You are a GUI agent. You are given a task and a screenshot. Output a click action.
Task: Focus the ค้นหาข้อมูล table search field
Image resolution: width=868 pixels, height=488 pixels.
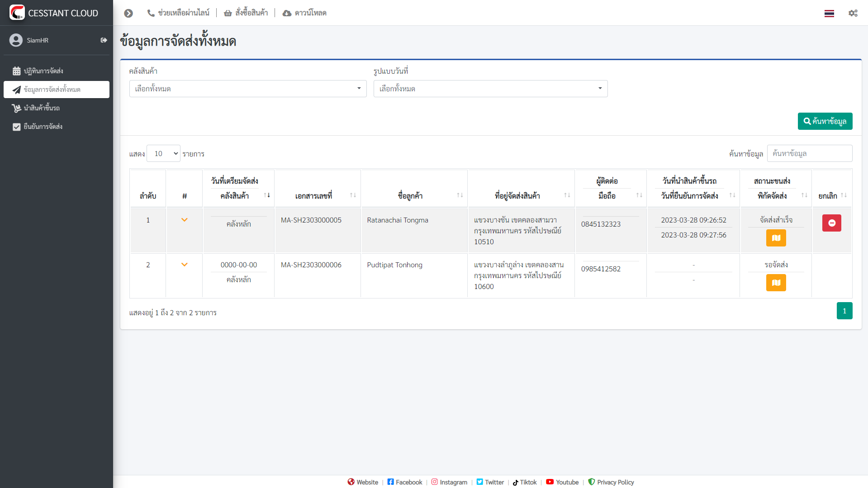809,153
